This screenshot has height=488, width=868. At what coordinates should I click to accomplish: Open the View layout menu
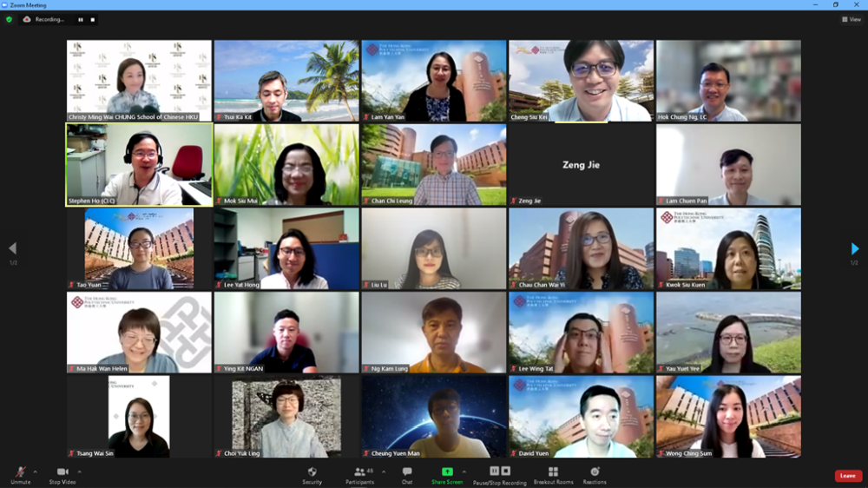point(851,19)
